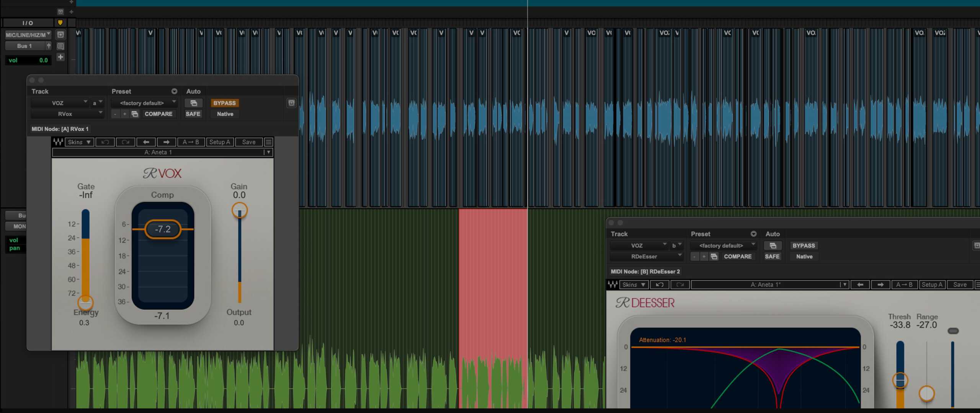Load previous preset arrow in RDeEsser toolbar
The height and width of the screenshot is (413, 980).
[x=860, y=285]
